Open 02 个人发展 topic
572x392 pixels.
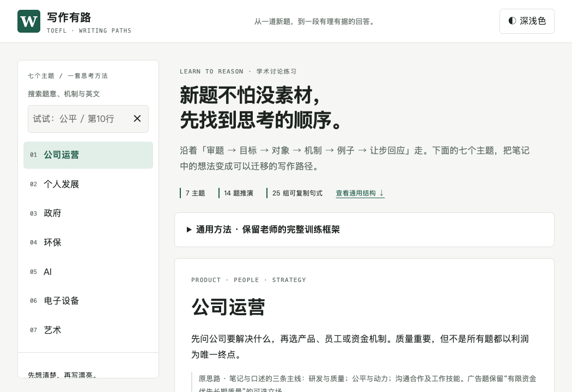[88, 184]
